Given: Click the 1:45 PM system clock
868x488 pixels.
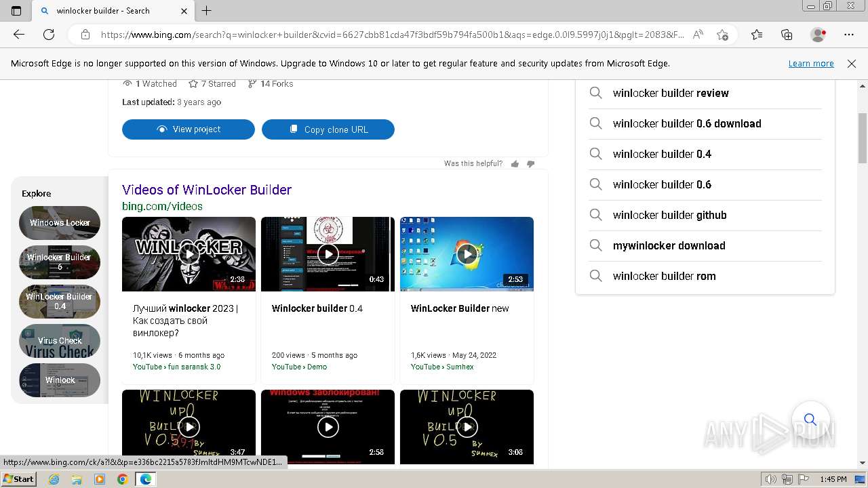Looking at the screenshot, I should 833,479.
